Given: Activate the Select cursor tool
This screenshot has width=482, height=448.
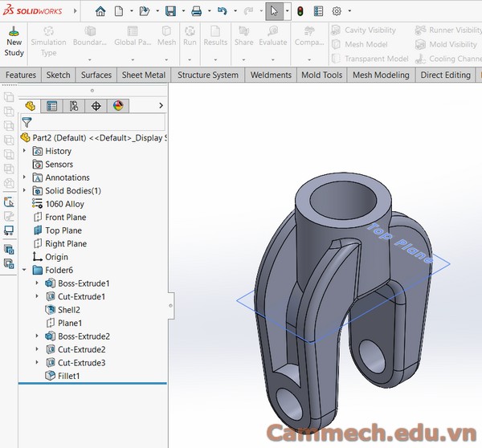Looking at the screenshot, I should [274, 11].
